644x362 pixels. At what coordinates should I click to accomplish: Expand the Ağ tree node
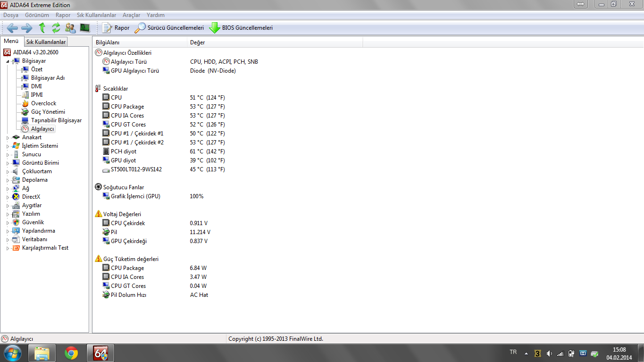coord(8,188)
